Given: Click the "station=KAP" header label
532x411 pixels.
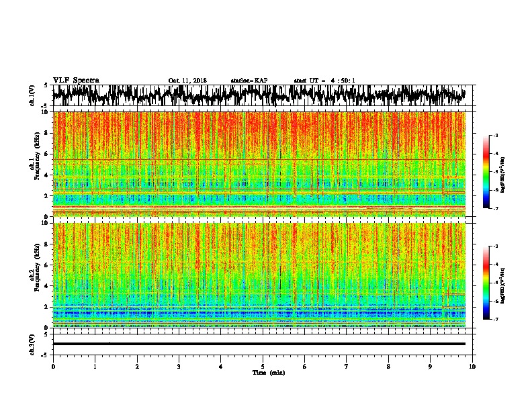Looking at the screenshot, I should pyautogui.click(x=249, y=81).
